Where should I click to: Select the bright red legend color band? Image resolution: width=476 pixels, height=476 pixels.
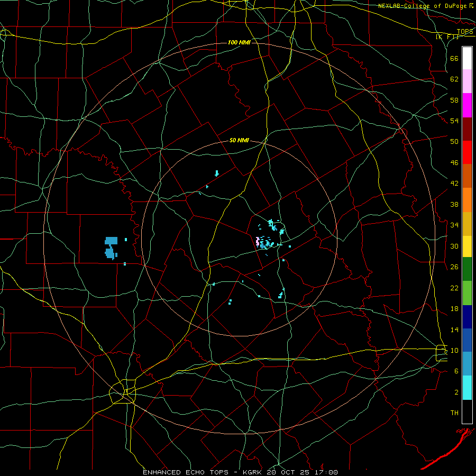pos(467,152)
